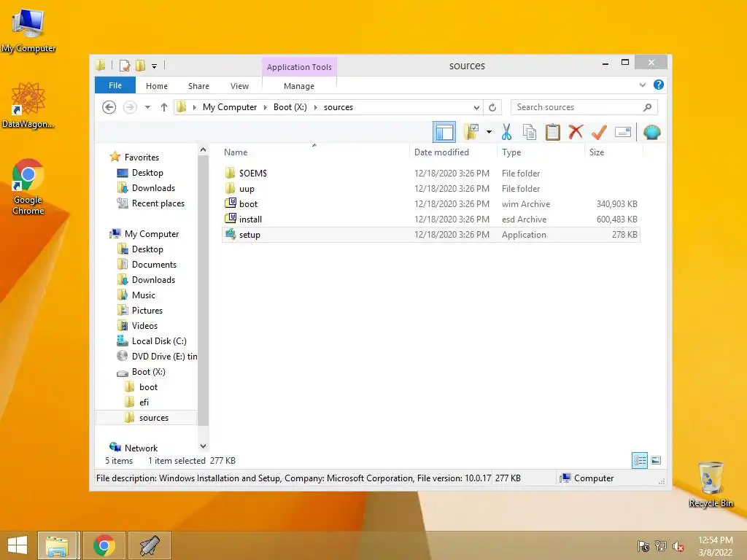Go up one folder level
The height and width of the screenshot is (560, 747).
164,107
